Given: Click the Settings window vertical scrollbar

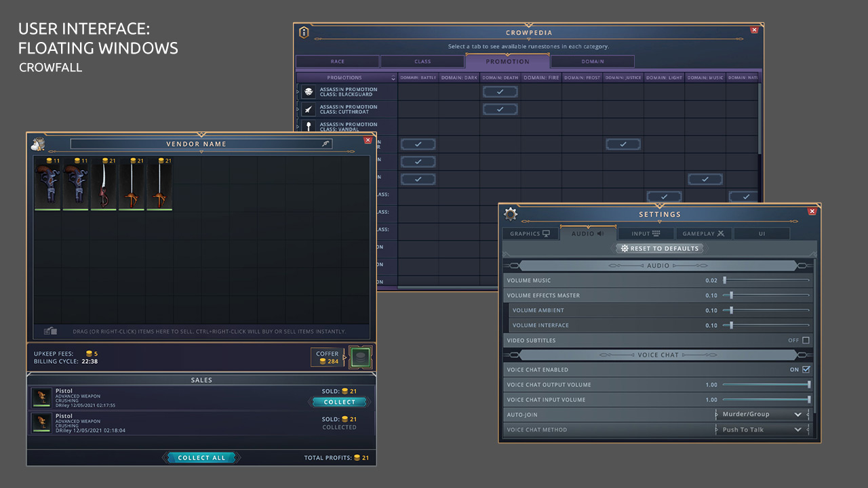Looking at the screenshot, I should (815, 335).
